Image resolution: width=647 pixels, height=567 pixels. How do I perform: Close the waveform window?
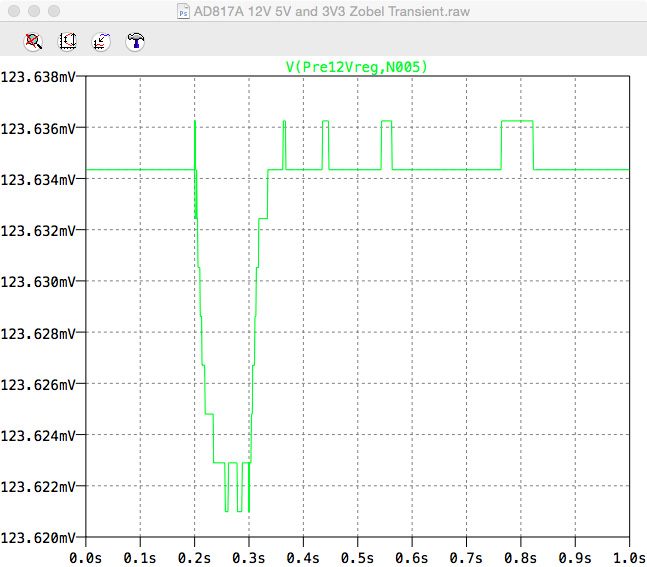pos(14,11)
